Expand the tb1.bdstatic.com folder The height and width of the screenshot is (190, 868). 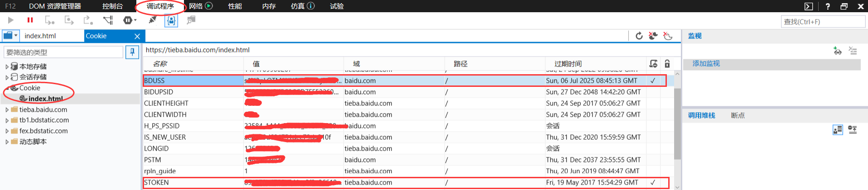point(7,120)
